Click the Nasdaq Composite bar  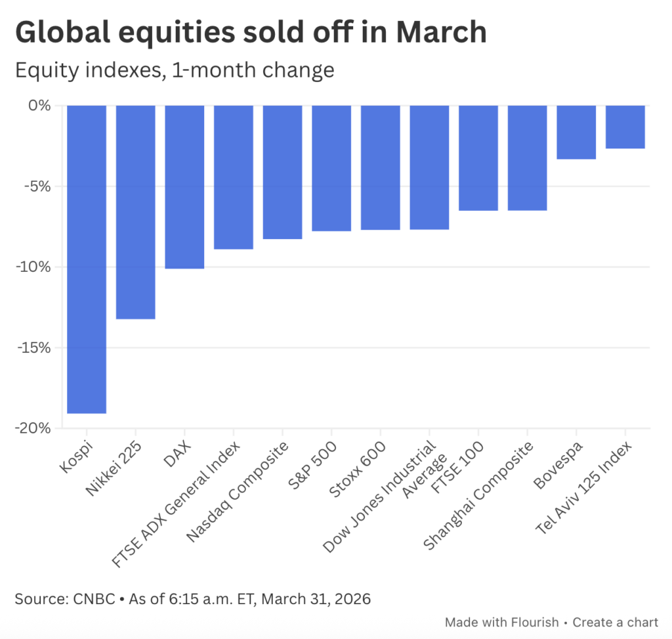point(282,172)
